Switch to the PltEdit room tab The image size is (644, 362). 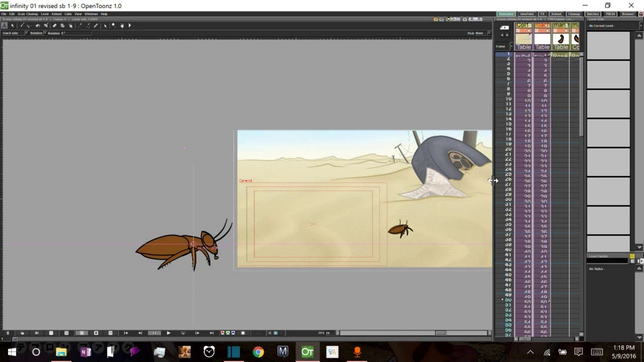point(610,14)
